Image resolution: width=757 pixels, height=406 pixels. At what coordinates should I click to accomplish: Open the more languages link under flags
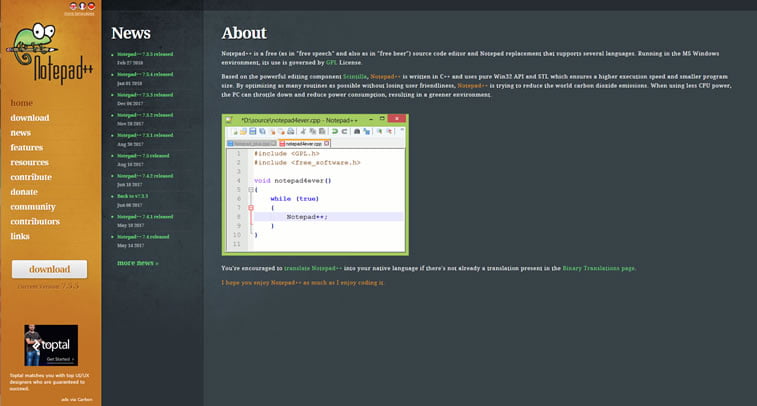[x=79, y=14]
